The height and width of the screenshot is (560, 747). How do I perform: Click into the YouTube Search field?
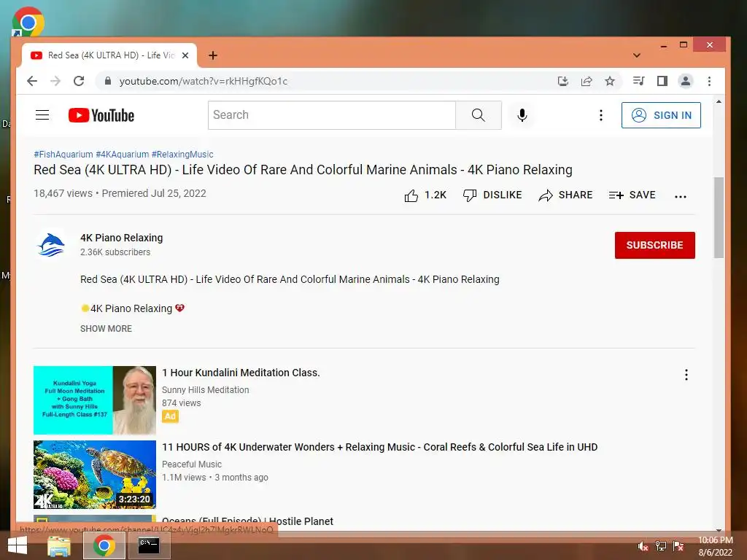tap(332, 114)
